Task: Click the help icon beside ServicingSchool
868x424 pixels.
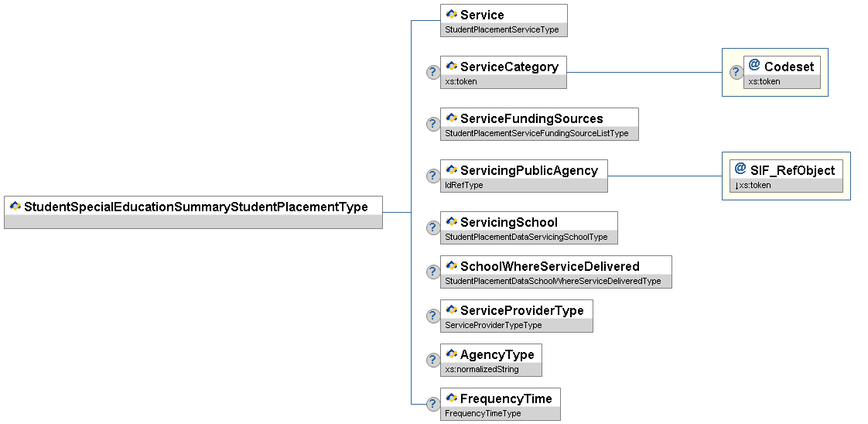Action: (433, 228)
